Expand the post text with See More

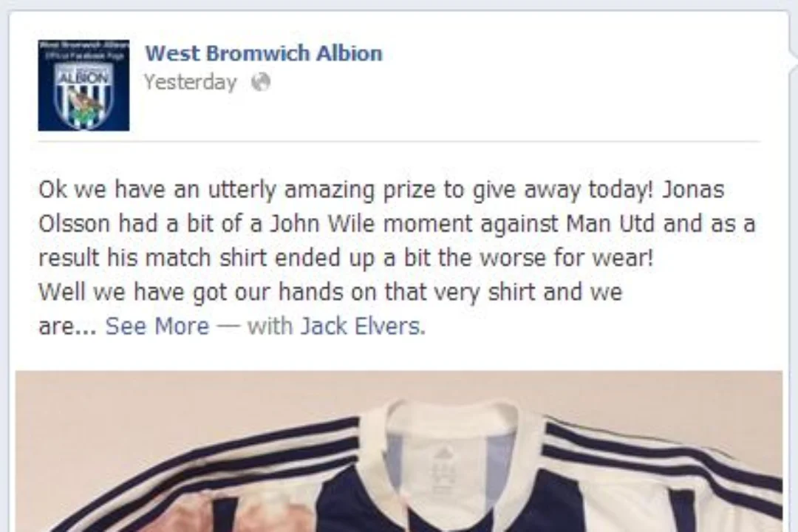click(157, 326)
